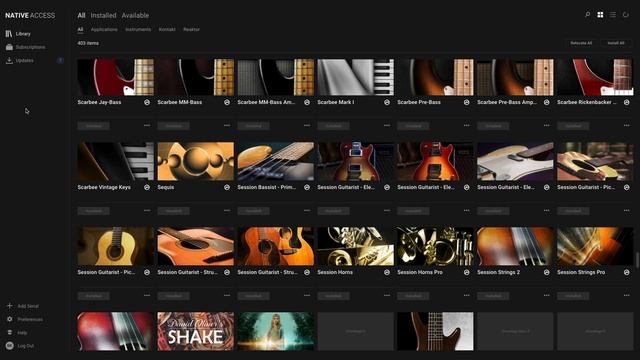The height and width of the screenshot is (360, 640).
Task: Filter by Applications category
Action: tap(104, 29)
